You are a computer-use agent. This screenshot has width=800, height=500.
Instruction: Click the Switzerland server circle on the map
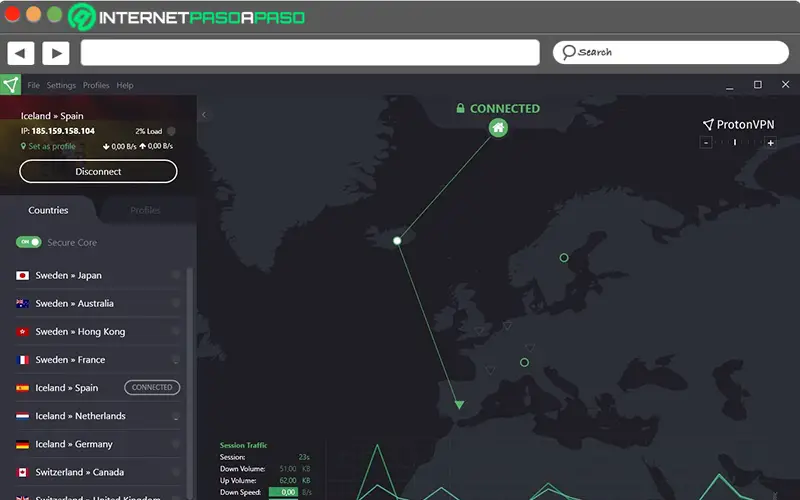524,362
